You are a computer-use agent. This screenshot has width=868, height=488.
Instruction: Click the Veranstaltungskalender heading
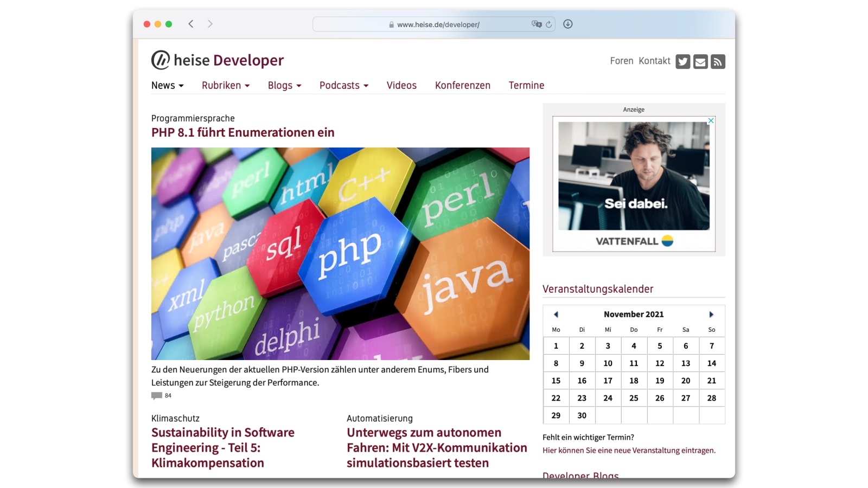598,289
